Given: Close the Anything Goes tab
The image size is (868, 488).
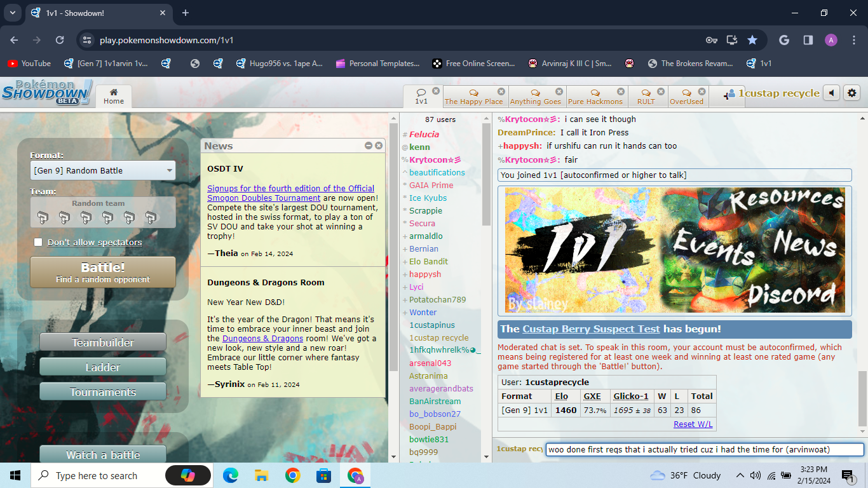Looking at the screenshot, I should point(559,91).
